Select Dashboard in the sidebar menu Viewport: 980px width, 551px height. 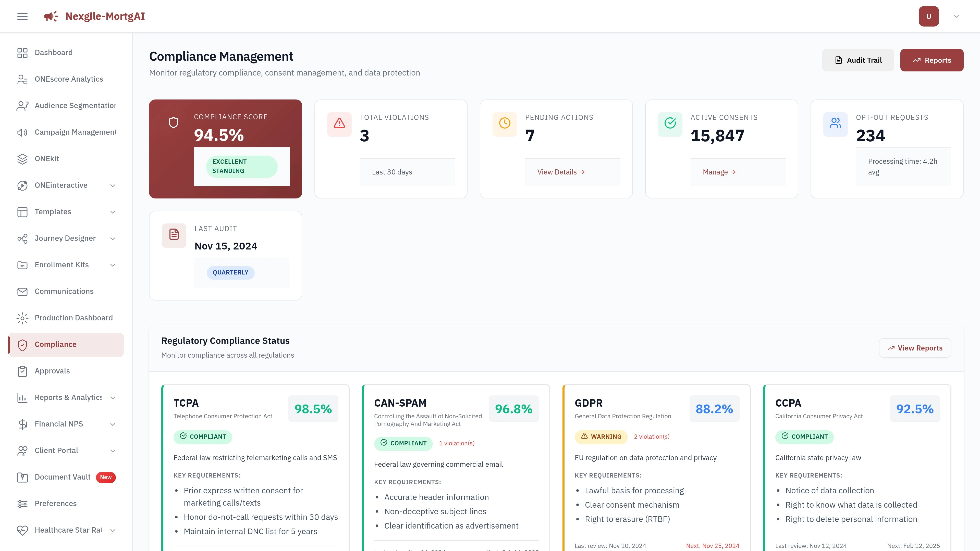click(53, 53)
